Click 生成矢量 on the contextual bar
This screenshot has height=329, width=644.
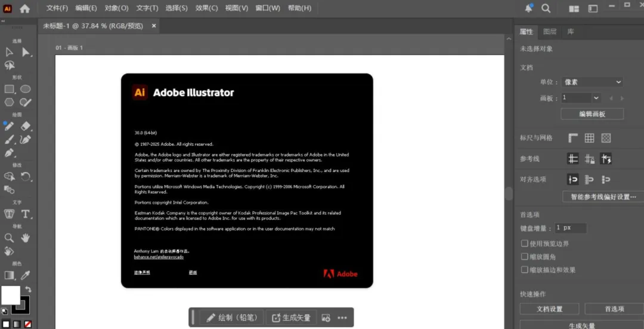click(x=291, y=318)
